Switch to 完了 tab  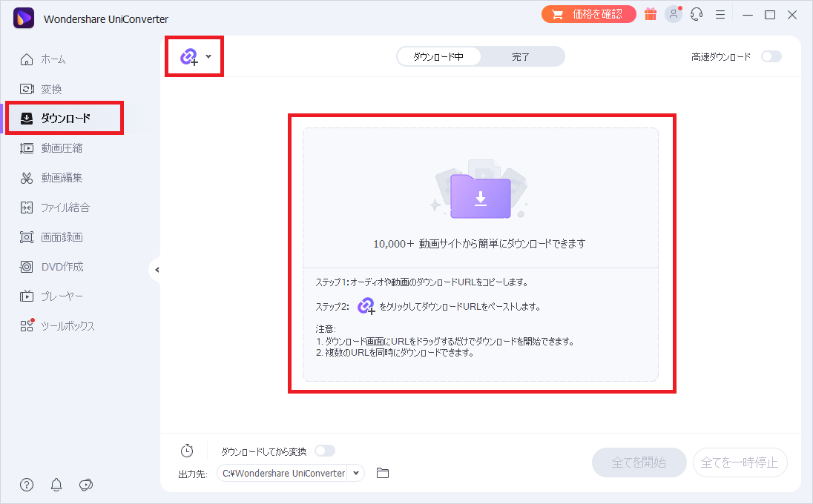pos(521,56)
